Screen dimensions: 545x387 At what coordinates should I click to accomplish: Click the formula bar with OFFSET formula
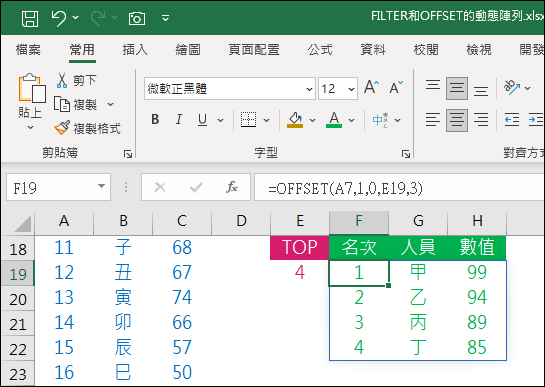(399, 188)
